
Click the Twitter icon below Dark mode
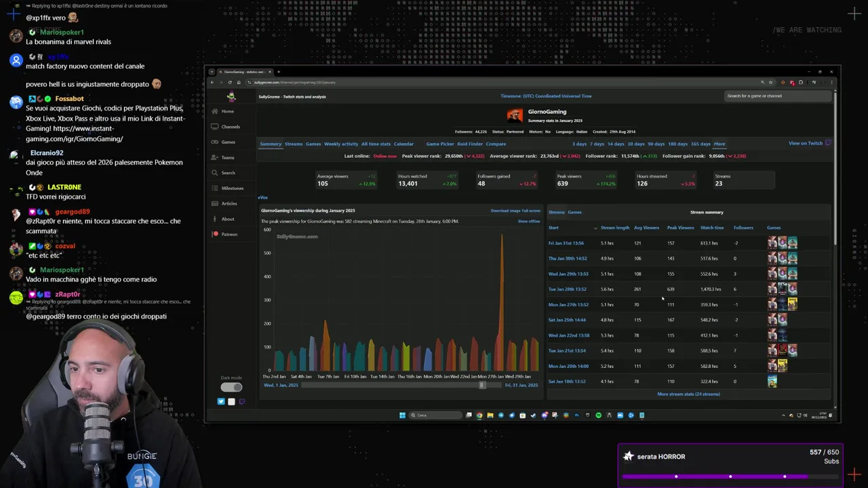pyautogui.click(x=221, y=401)
